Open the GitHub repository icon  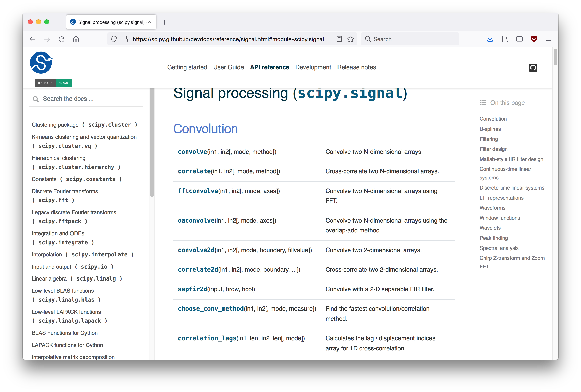click(533, 67)
